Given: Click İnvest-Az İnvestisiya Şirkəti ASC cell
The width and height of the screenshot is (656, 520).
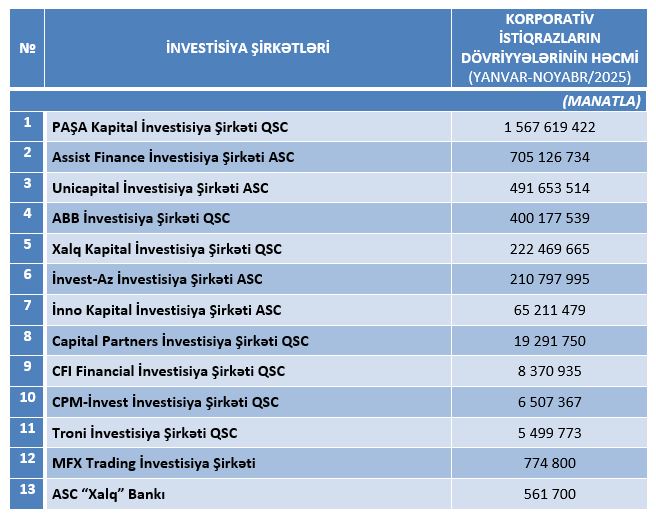Looking at the screenshot, I should 157,279.
